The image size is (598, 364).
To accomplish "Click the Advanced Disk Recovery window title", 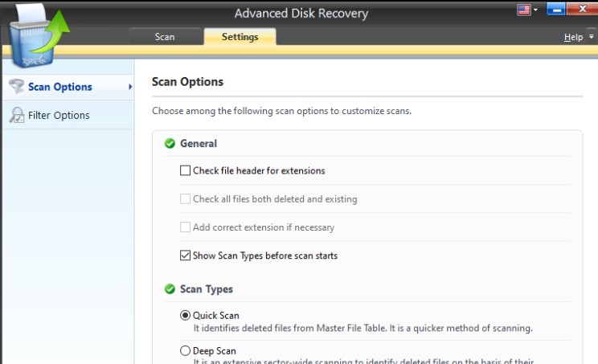I will pyautogui.click(x=301, y=14).
